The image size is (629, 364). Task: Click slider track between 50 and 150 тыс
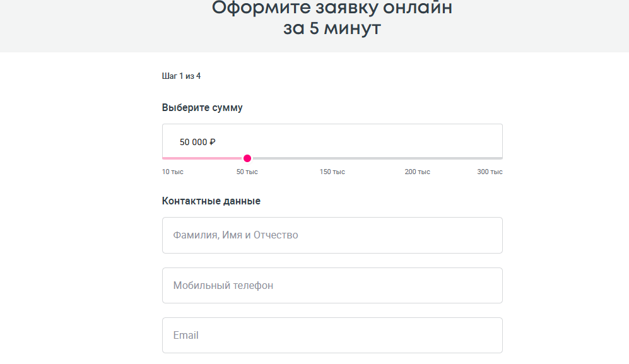point(290,158)
